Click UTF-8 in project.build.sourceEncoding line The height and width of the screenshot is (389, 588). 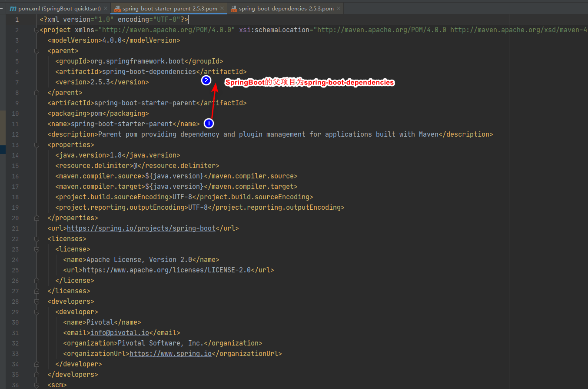pos(182,197)
